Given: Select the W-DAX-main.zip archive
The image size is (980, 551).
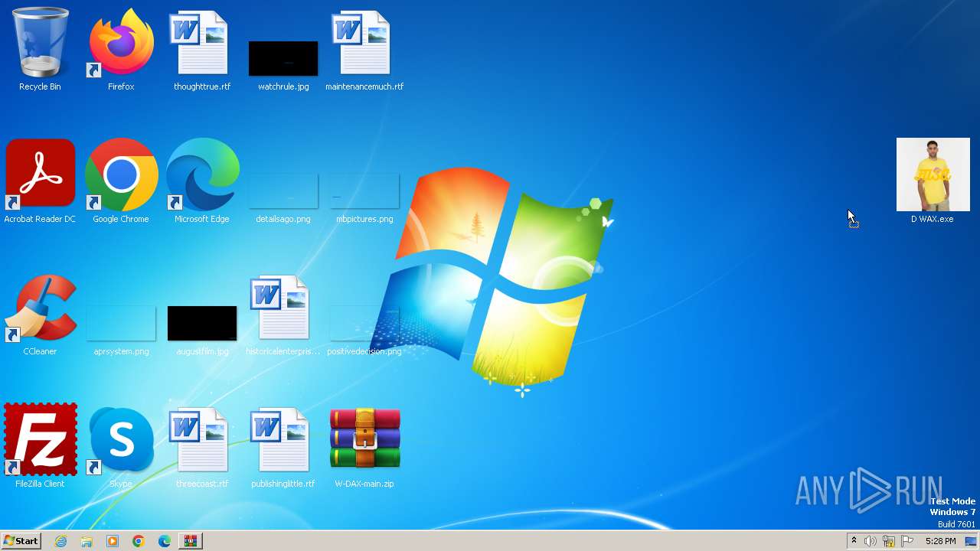Looking at the screenshot, I should (x=364, y=447).
